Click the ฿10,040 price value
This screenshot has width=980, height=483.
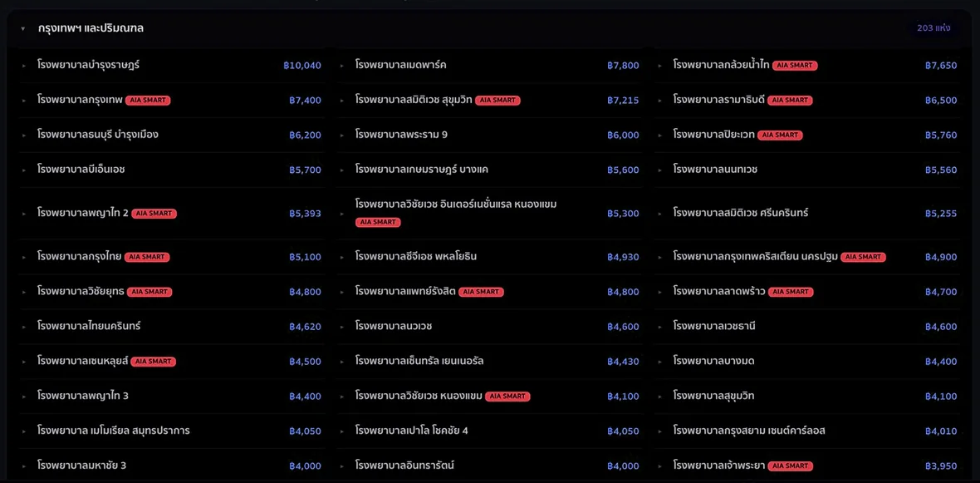301,65
